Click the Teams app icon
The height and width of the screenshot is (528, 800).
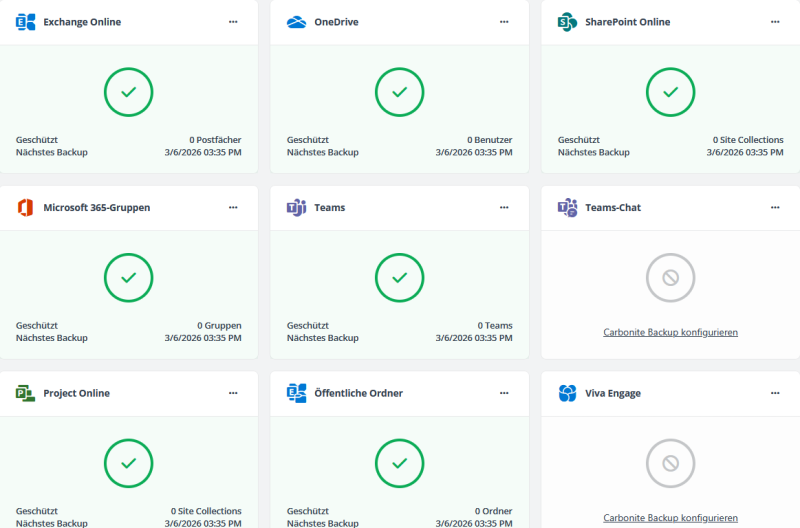[296, 208]
